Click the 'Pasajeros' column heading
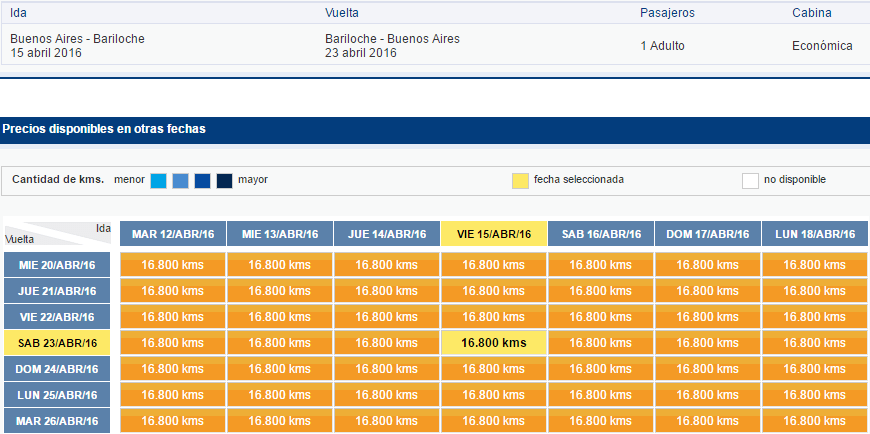The height and width of the screenshot is (434, 870). coord(667,13)
